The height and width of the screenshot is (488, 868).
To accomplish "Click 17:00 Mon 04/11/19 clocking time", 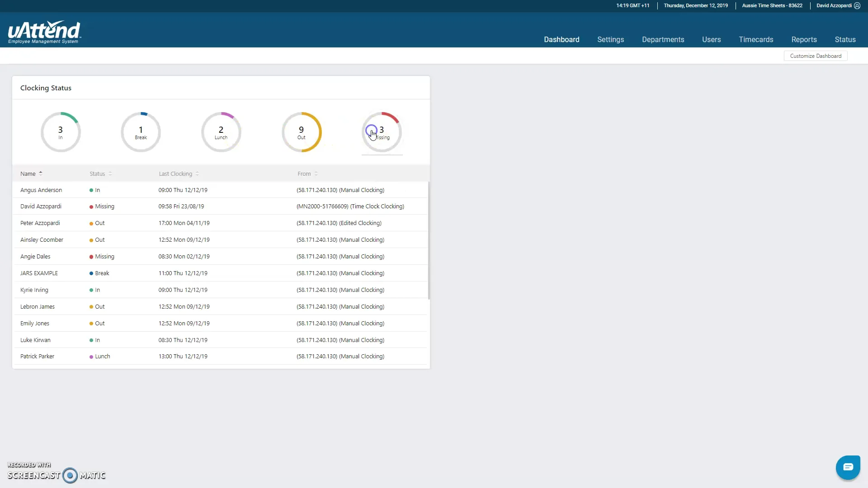I will pyautogui.click(x=184, y=223).
